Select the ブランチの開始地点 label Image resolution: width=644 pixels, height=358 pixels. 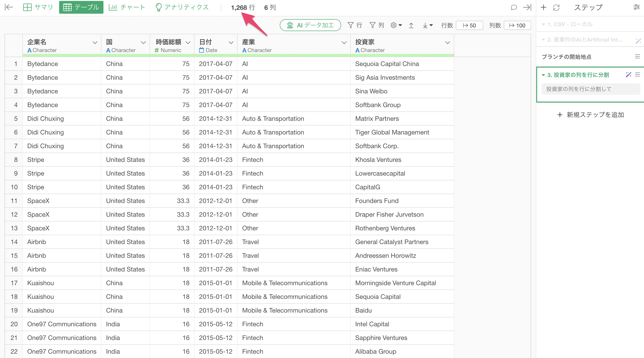566,57
